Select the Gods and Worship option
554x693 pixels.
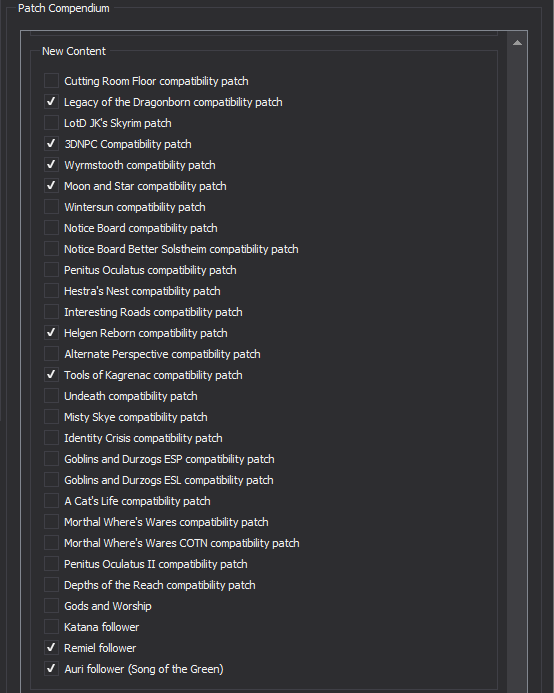tap(51, 606)
